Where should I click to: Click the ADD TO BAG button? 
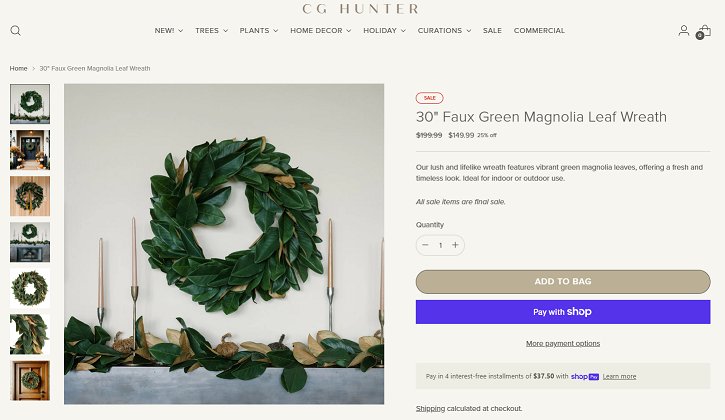click(563, 282)
